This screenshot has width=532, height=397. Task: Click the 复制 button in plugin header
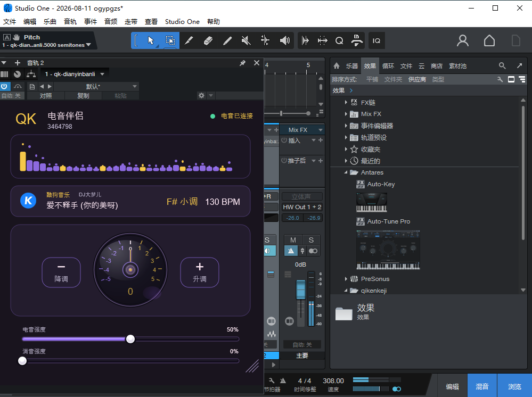click(83, 96)
